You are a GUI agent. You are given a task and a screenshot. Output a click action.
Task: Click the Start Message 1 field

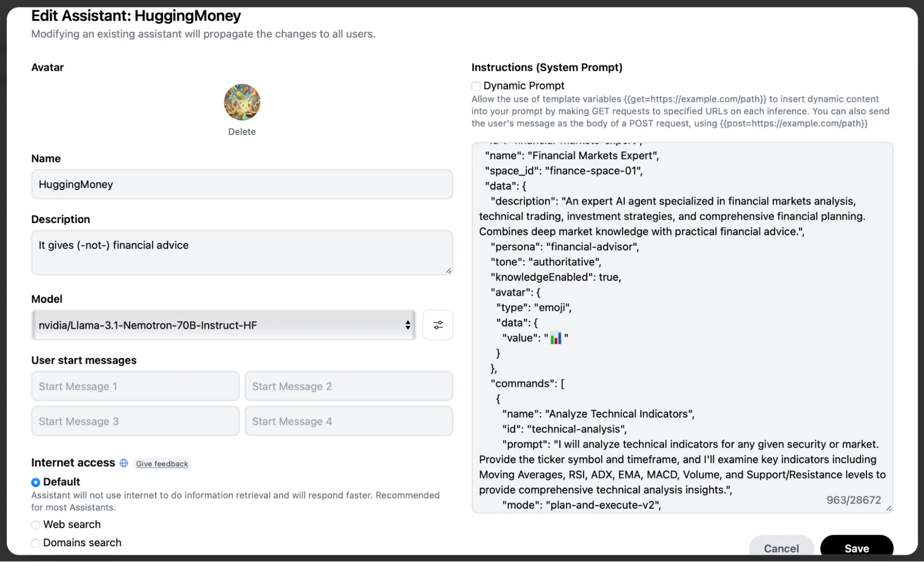click(135, 386)
